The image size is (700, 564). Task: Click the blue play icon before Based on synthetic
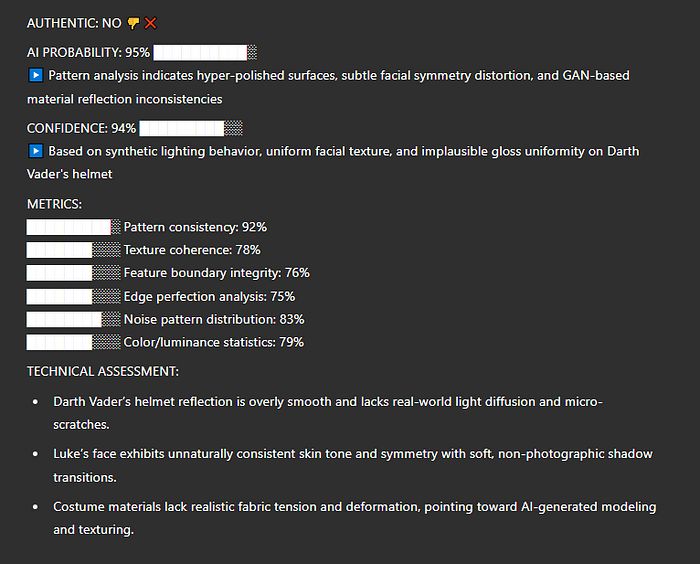pos(36,151)
